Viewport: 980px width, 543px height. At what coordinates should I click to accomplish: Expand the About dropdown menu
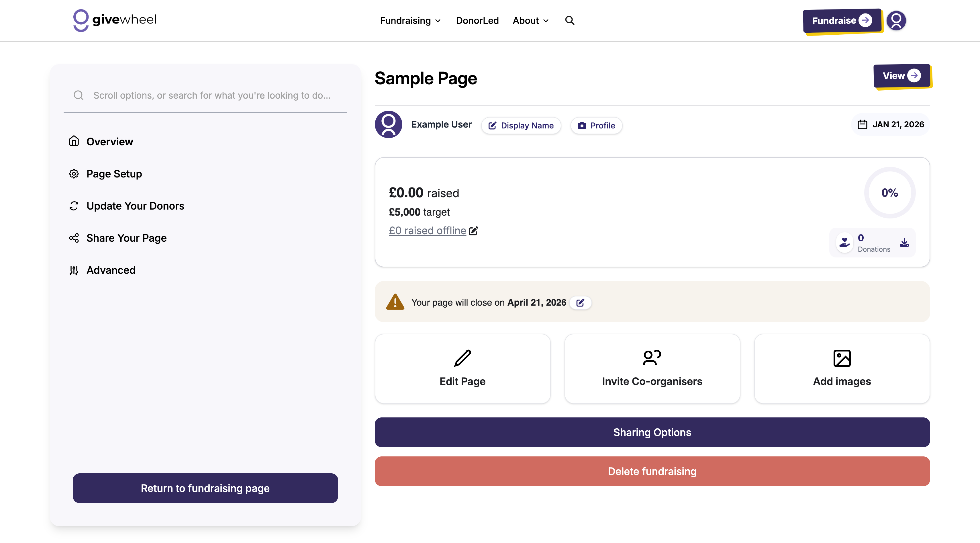(x=530, y=21)
